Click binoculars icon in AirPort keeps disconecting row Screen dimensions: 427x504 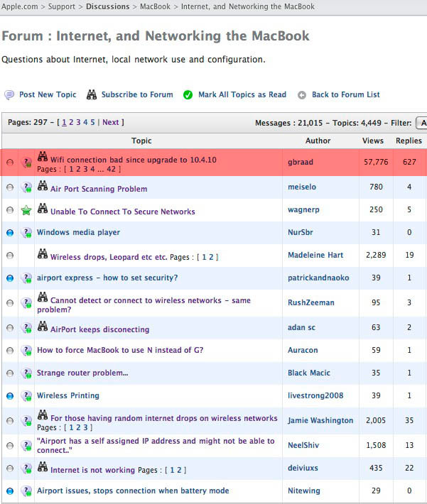pos(43,327)
